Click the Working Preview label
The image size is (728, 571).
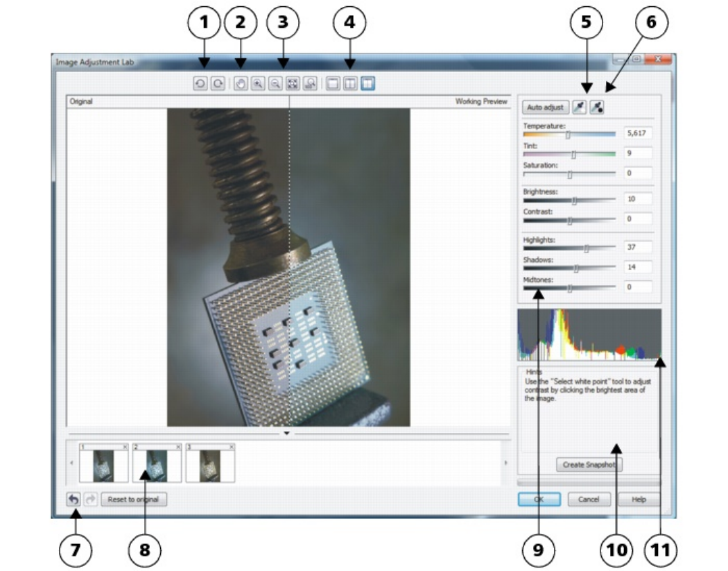[481, 101]
